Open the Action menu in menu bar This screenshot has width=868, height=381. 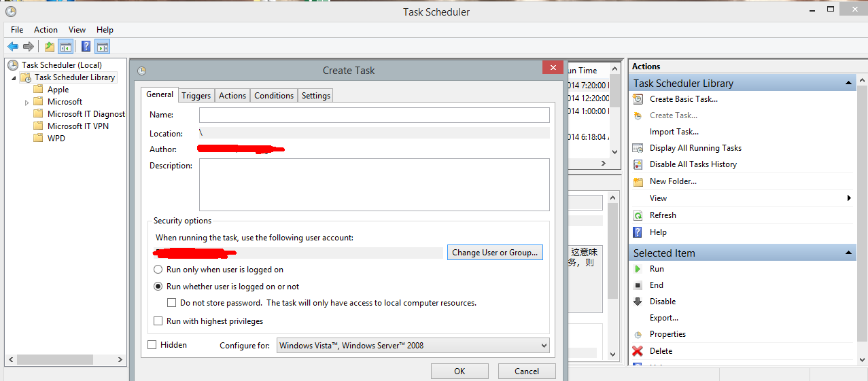click(x=46, y=30)
